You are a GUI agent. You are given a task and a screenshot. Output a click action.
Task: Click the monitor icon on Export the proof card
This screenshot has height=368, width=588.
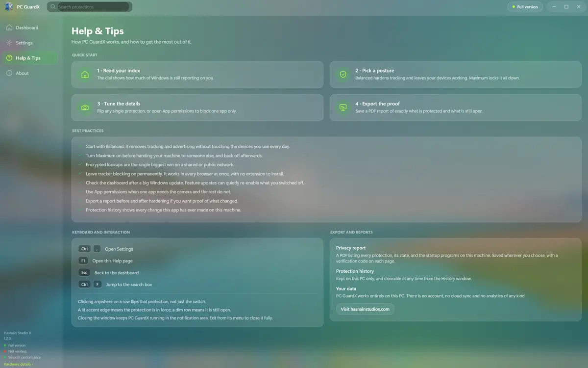click(x=343, y=107)
